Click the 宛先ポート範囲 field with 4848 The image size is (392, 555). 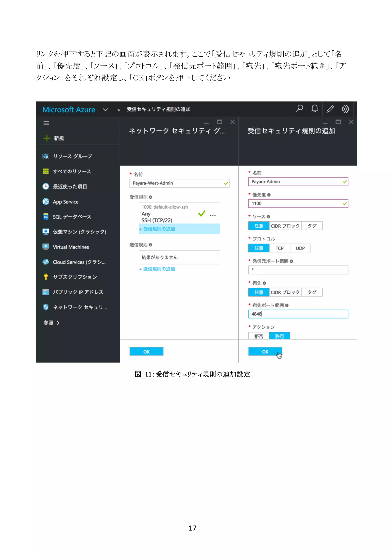298,314
